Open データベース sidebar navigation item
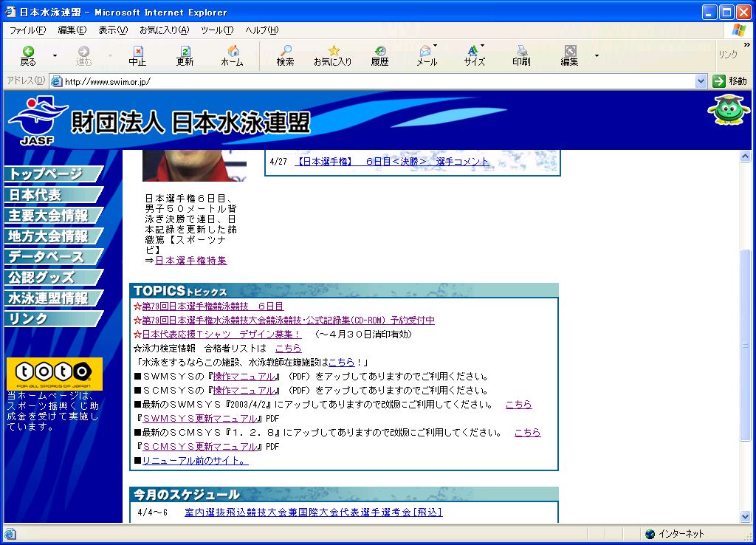This screenshot has height=545, width=756. point(53,256)
